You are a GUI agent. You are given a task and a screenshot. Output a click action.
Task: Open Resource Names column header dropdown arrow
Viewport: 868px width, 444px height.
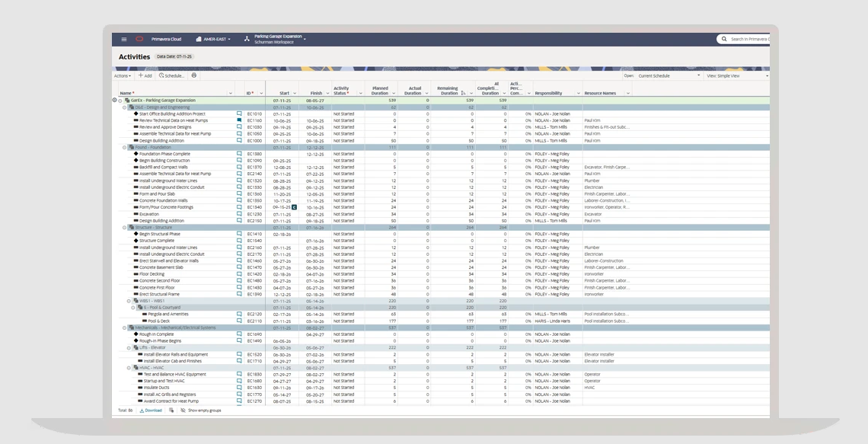coord(627,94)
